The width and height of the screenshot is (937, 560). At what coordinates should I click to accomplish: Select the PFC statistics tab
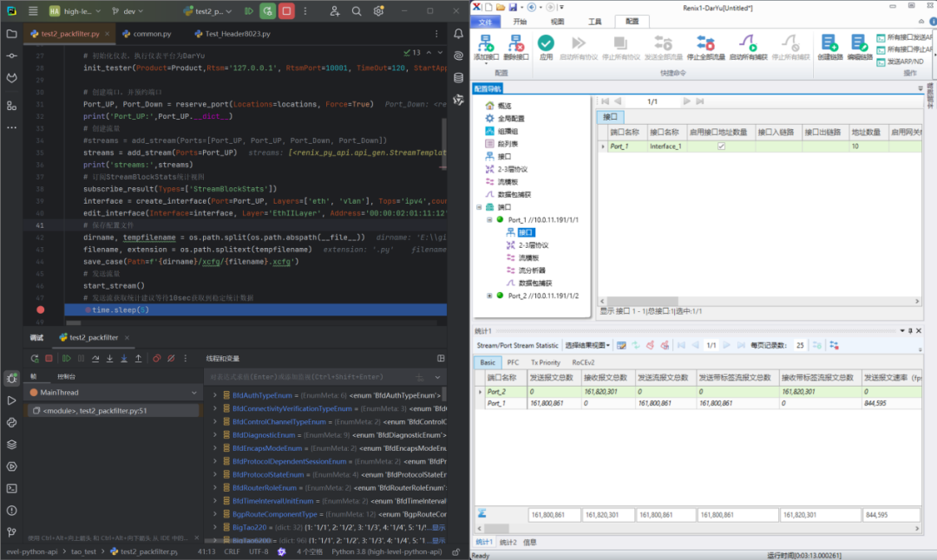513,362
